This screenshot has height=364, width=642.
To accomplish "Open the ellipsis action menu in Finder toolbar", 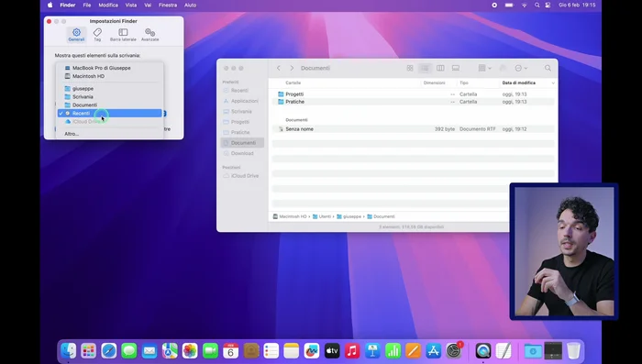I will [x=521, y=68].
